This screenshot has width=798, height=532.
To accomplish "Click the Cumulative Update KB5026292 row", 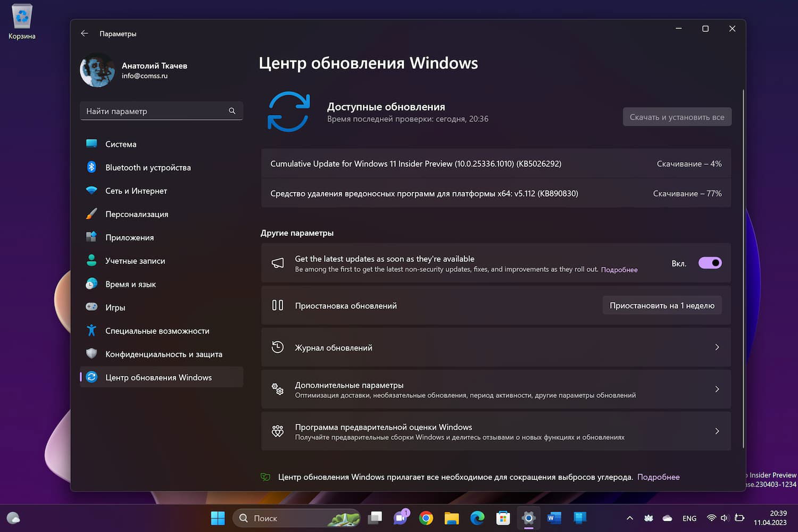I will (x=496, y=164).
